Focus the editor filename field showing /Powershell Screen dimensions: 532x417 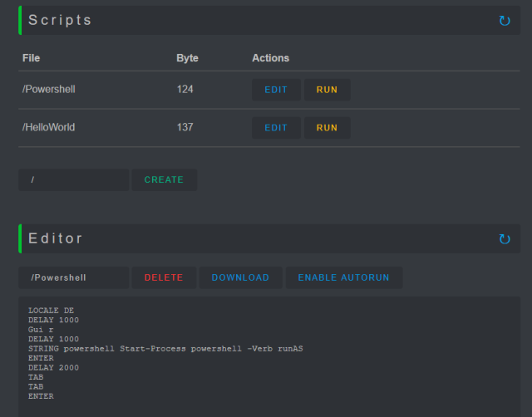pyautogui.click(x=74, y=277)
